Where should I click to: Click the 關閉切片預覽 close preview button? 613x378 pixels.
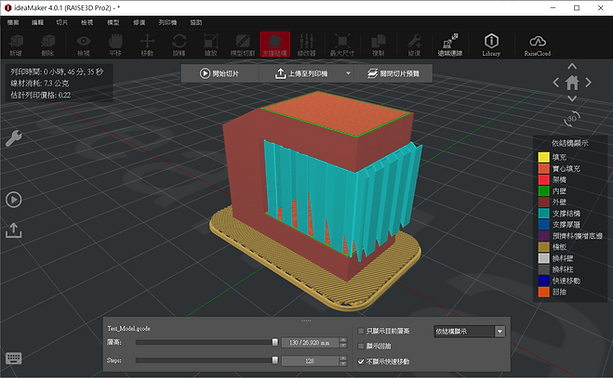(393, 73)
